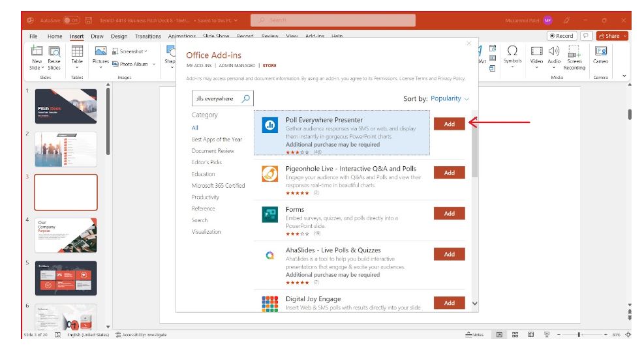Screen dimensions: 644x346
Task: Add the Forms add-in
Action: pyautogui.click(x=450, y=213)
